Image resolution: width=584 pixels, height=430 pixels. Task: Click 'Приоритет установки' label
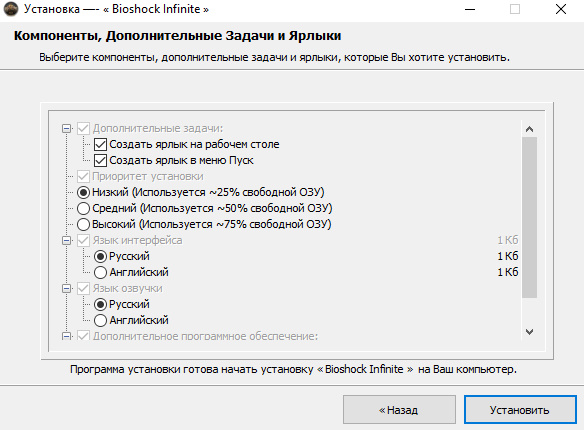[148, 176]
